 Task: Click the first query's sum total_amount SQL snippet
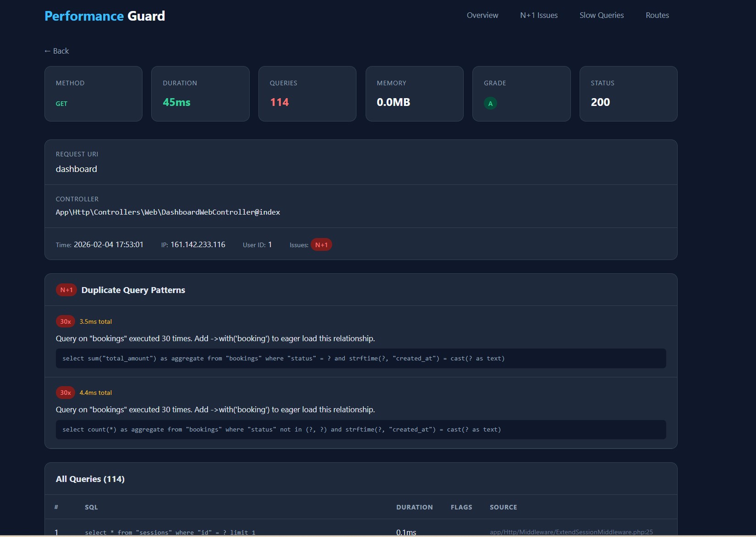pos(283,358)
